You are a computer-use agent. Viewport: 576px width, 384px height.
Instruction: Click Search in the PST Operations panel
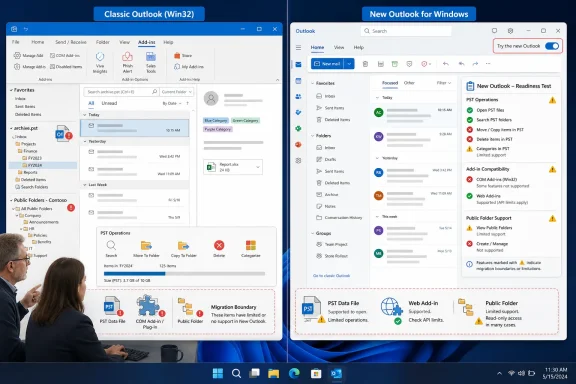111,249
